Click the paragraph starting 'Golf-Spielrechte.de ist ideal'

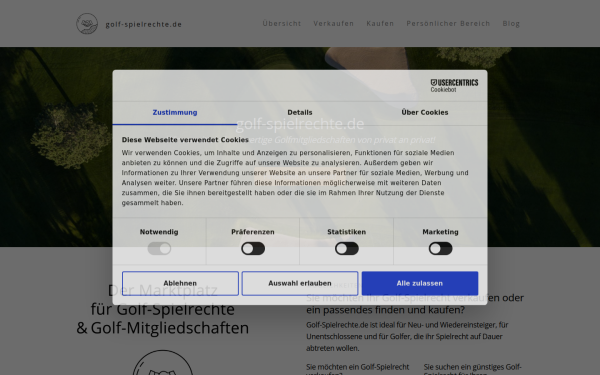tap(407, 336)
